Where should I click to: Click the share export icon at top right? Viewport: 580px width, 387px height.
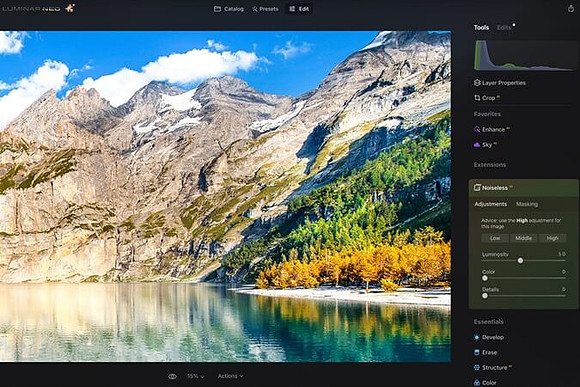[x=571, y=9]
